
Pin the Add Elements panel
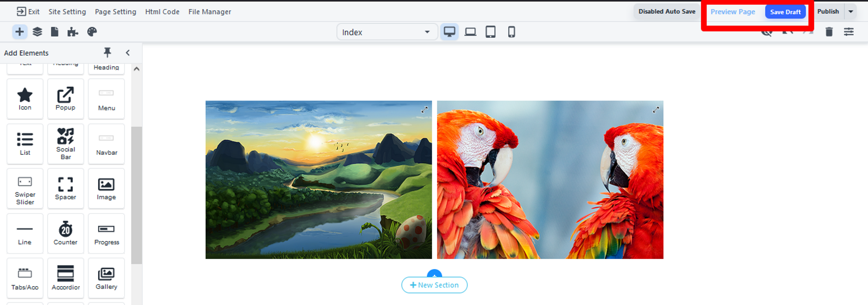[x=107, y=52]
